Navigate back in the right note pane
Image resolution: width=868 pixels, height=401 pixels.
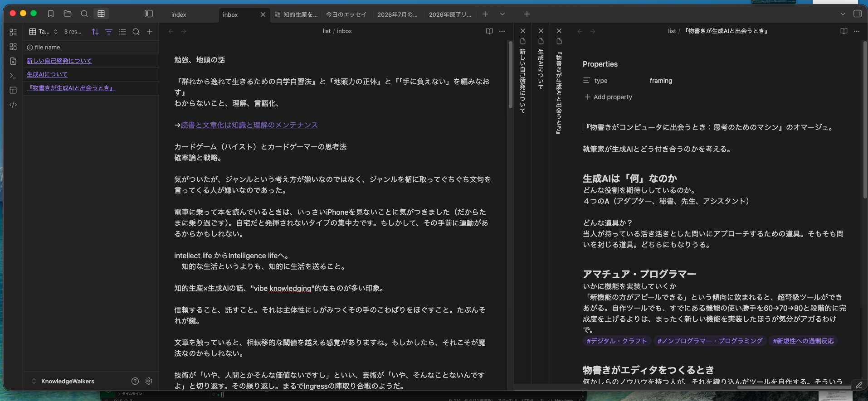(x=580, y=31)
